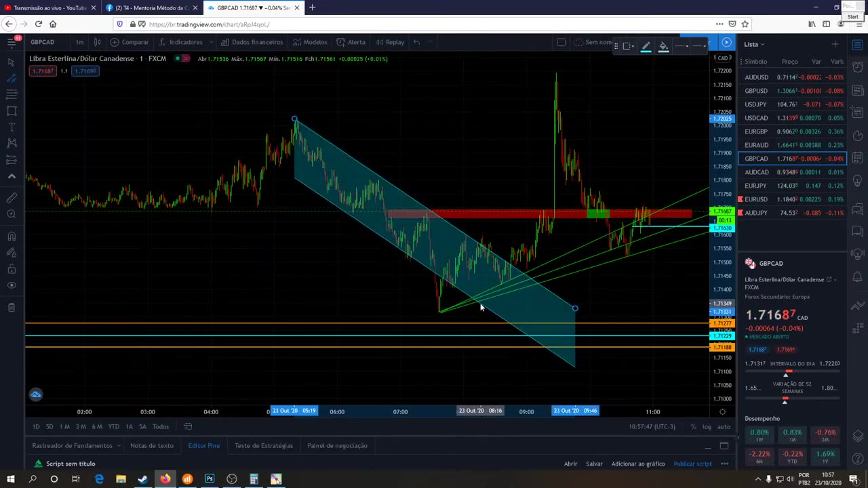Toggle percent scale on price axis
The width and height of the screenshot is (868, 488).
693,426
